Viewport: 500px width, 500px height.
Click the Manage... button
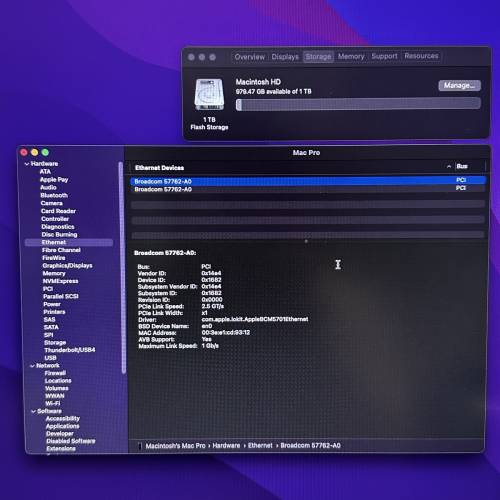[460, 85]
